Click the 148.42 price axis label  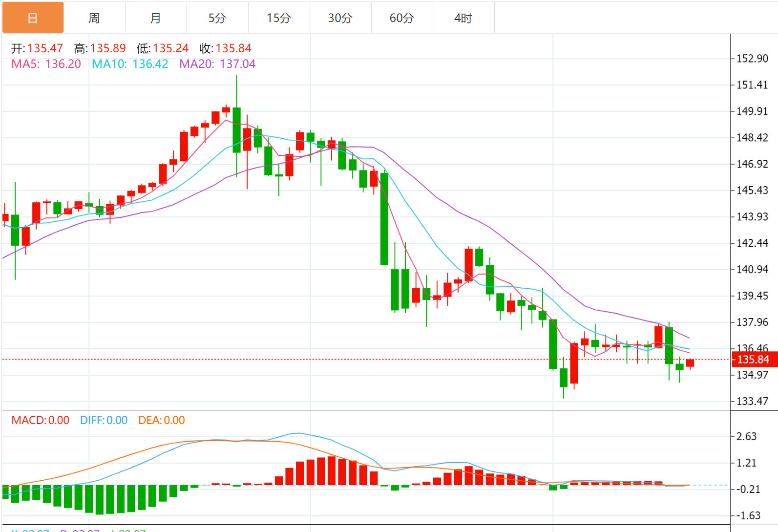(x=752, y=138)
